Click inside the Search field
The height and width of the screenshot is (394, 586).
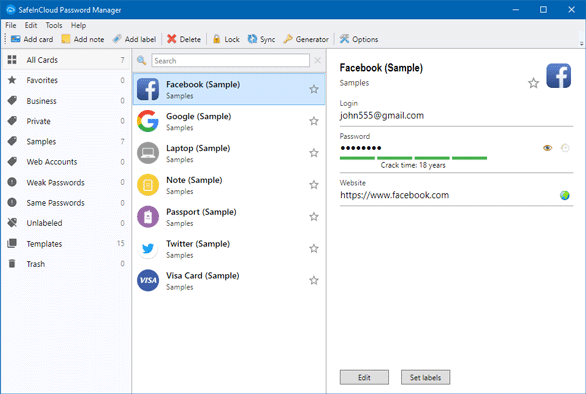click(230, 61)
